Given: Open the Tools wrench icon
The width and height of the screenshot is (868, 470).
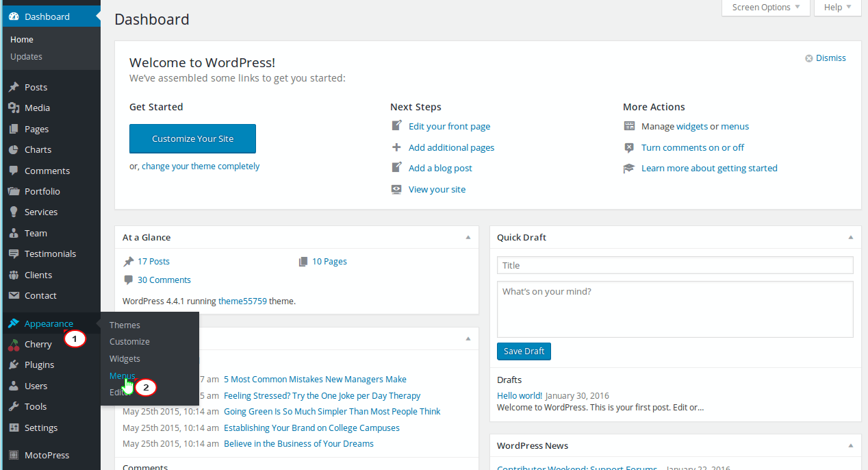Looking at the screenshot, I should pyautogui.click(x=14, y=406).
